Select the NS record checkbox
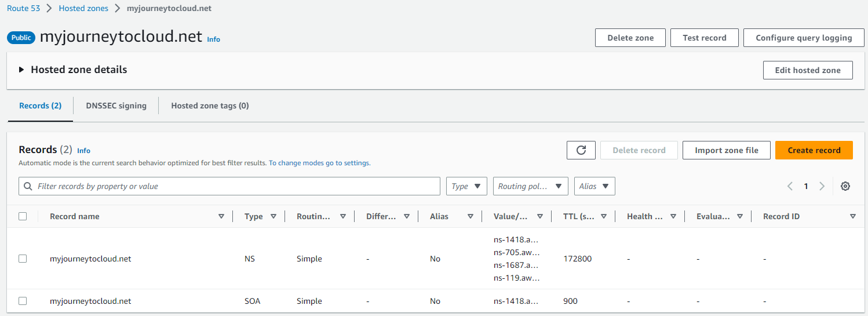The image size is (868, 316). point(23,259)
